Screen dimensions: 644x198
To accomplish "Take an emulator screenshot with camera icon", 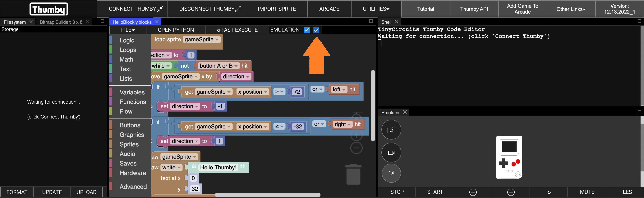I will pos(391,130).
